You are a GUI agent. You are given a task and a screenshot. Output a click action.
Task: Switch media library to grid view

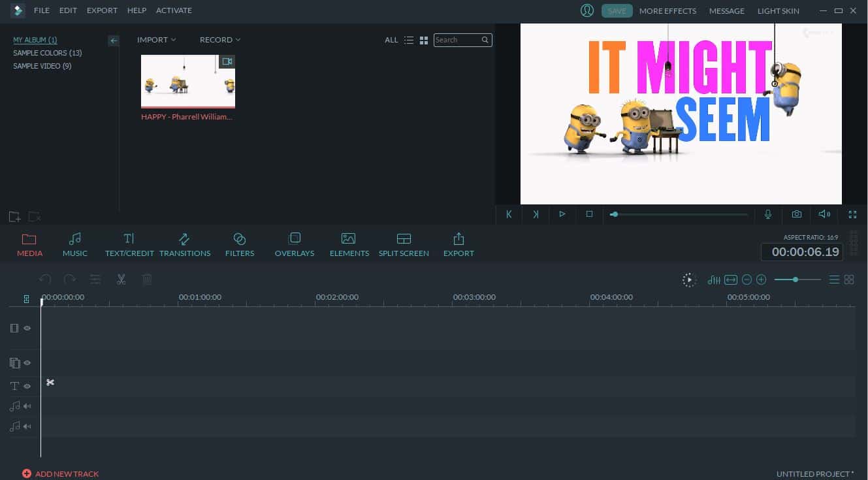pyautogui.click(x=424, y=40)
